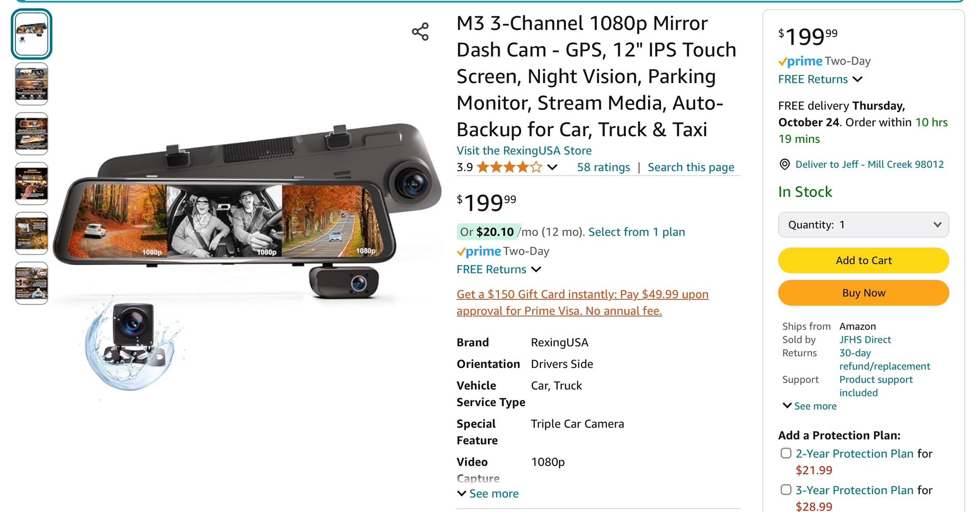
Task: Expand the ratings breakdown chevron
Action: [552, 167]
